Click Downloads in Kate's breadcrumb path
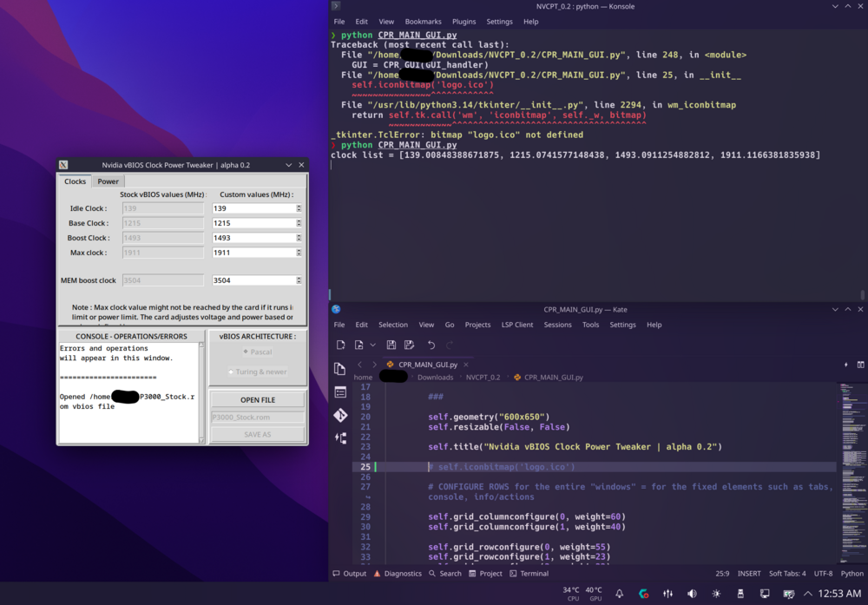This screenshot has width=868, height=605. [x=435, y=378]
